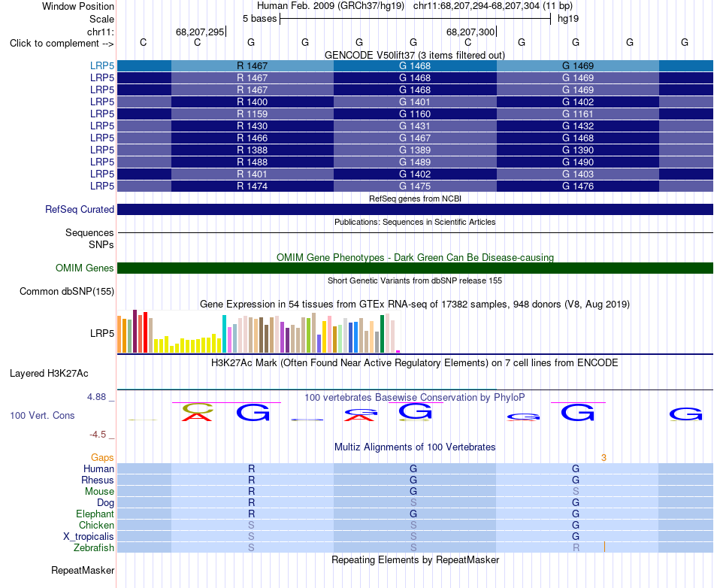Click the 5 bases scale bar
The height and width of the screenshot is (588, 714).
tap(415, 19)
